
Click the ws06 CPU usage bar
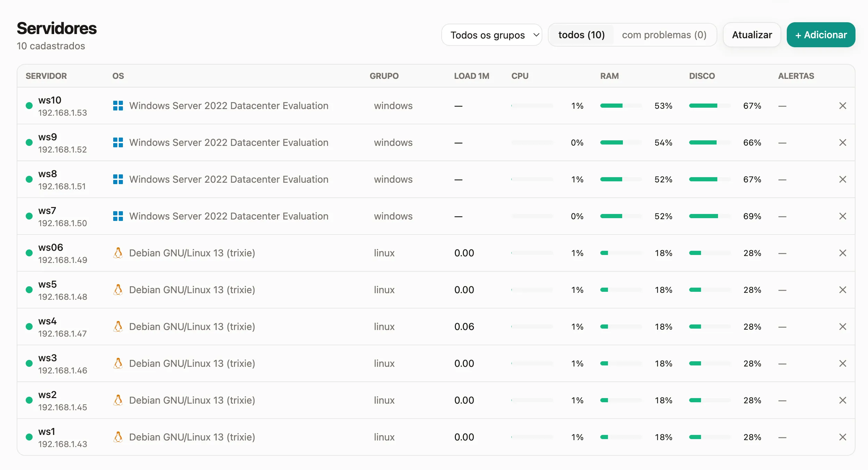532,253
